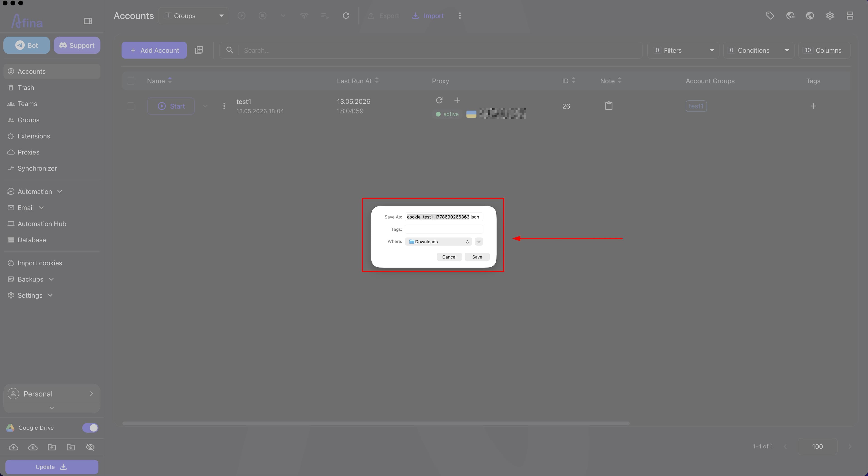The image size is (868, 476).
Task: Open the Telegram Bot button
Action: [x=27, y=45]
